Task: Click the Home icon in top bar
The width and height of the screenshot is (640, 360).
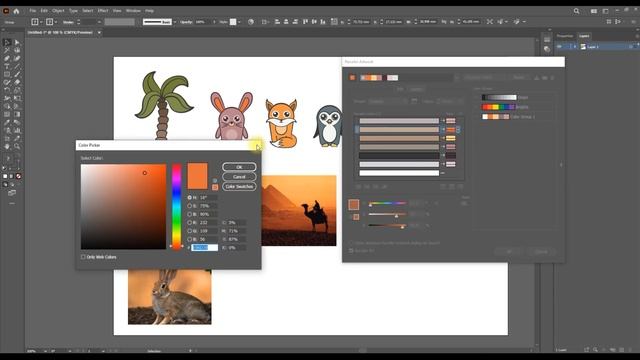Action: pos(16,11)
